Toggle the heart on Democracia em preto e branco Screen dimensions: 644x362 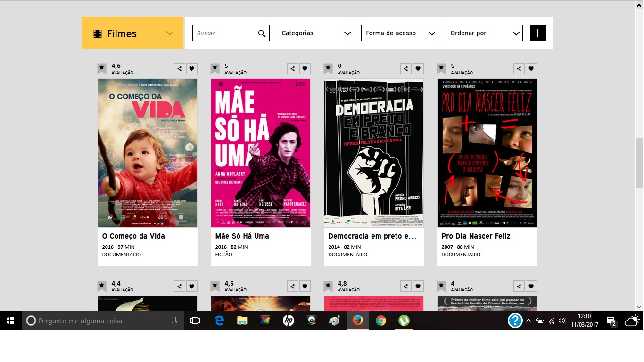418,69
